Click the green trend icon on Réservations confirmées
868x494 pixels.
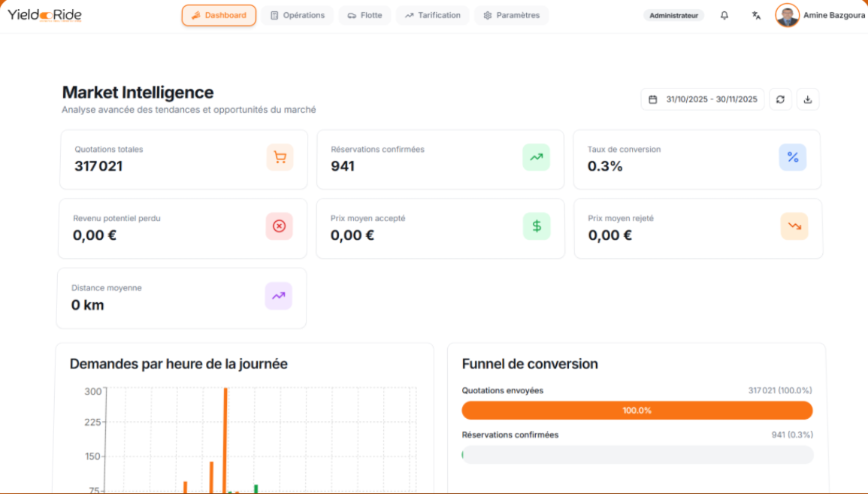[537, 157]
